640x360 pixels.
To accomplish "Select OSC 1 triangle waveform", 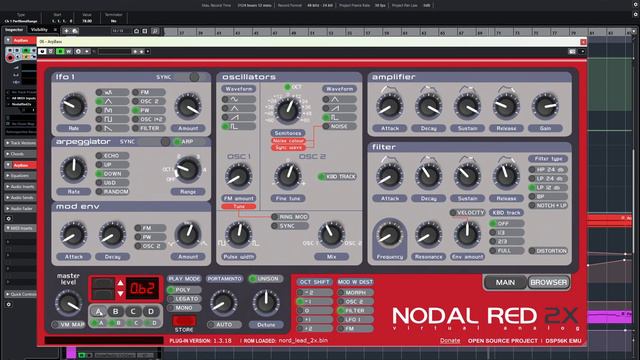I will pos(238,108).
